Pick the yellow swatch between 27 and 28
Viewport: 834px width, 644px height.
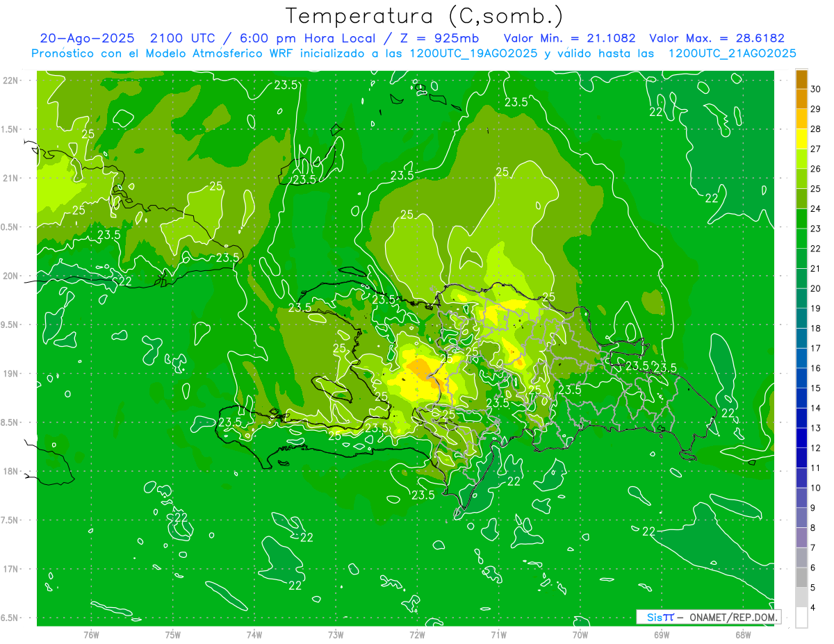[x=801, y=139]
